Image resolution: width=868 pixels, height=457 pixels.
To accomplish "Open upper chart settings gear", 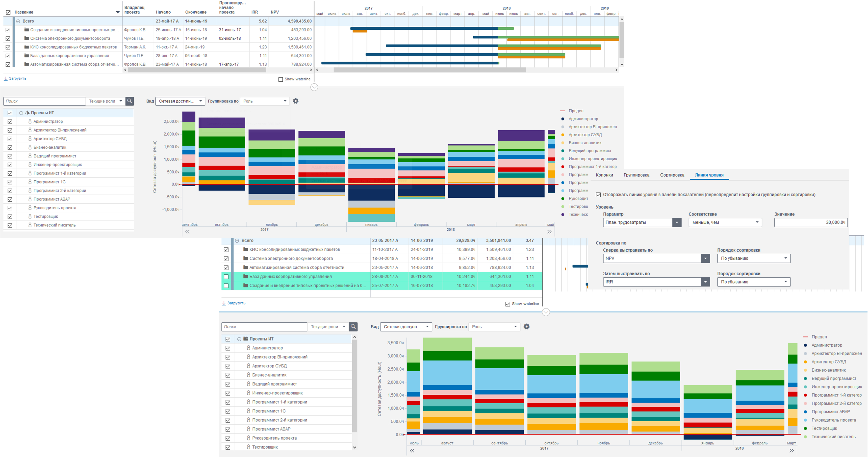I will pyautogui.click(x=296, y=101).
